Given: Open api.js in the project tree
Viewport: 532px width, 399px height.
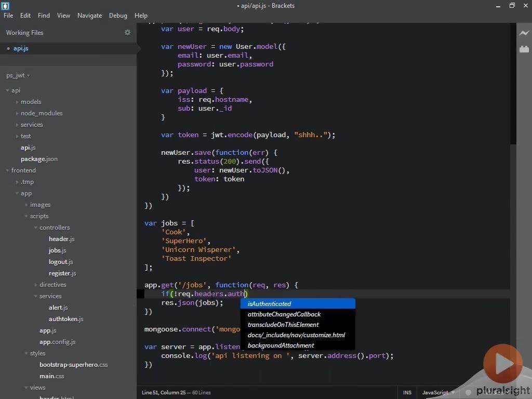Looking at the screenshot, I should (x=28, y=148).
